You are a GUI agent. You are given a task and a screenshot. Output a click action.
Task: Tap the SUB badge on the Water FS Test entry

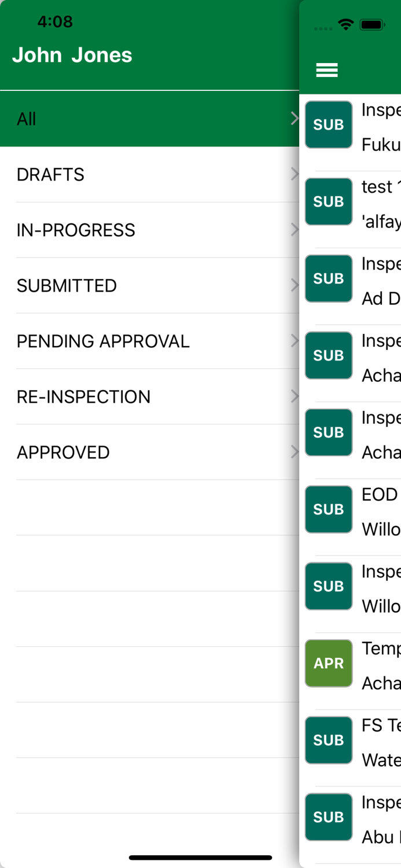[x=328, y=740]
